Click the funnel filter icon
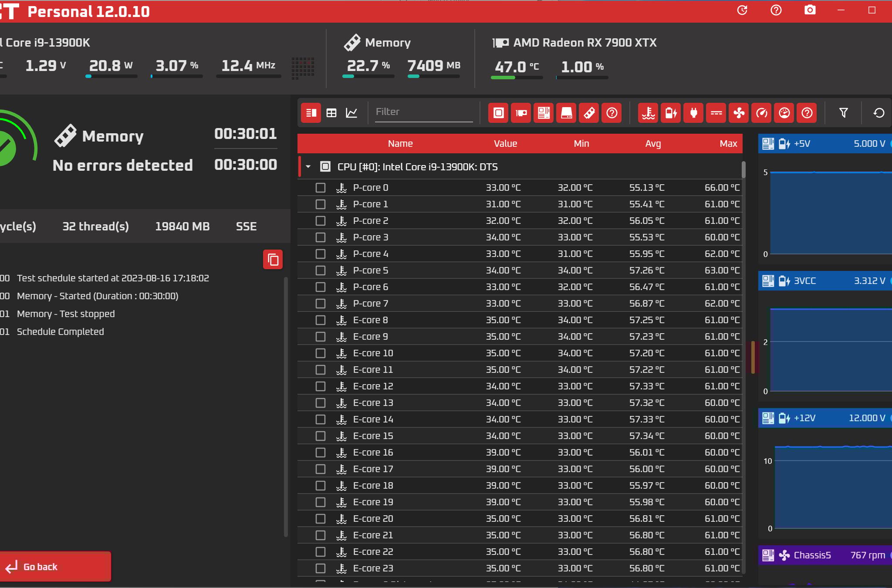 843,113
